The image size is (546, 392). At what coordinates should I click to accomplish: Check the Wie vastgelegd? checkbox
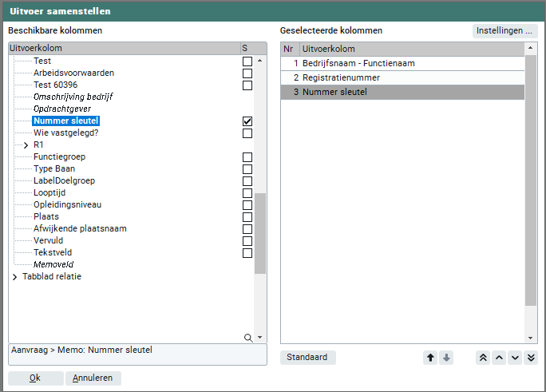pos(247,133)
